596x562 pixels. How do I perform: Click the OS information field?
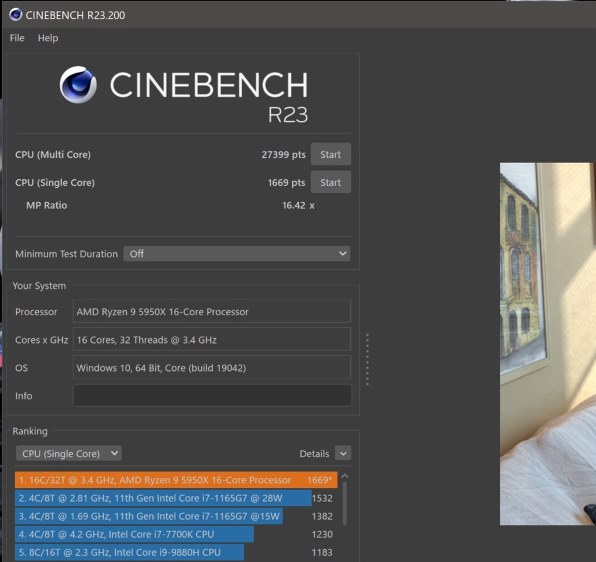coord(212,368)
